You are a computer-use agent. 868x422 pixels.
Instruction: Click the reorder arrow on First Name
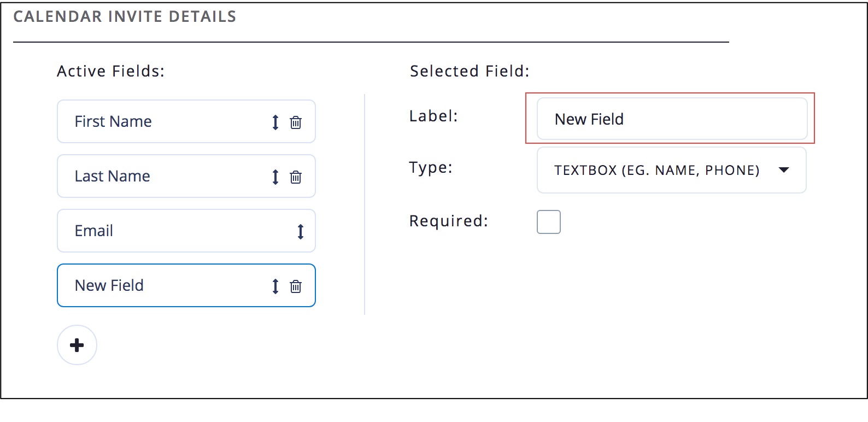[275, 122]
